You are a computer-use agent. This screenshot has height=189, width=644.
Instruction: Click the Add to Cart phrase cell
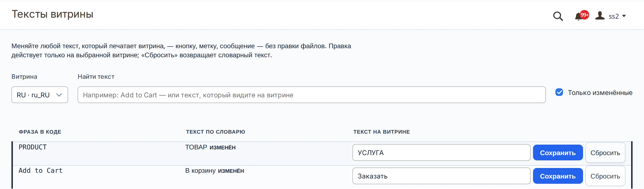(40, 170)
